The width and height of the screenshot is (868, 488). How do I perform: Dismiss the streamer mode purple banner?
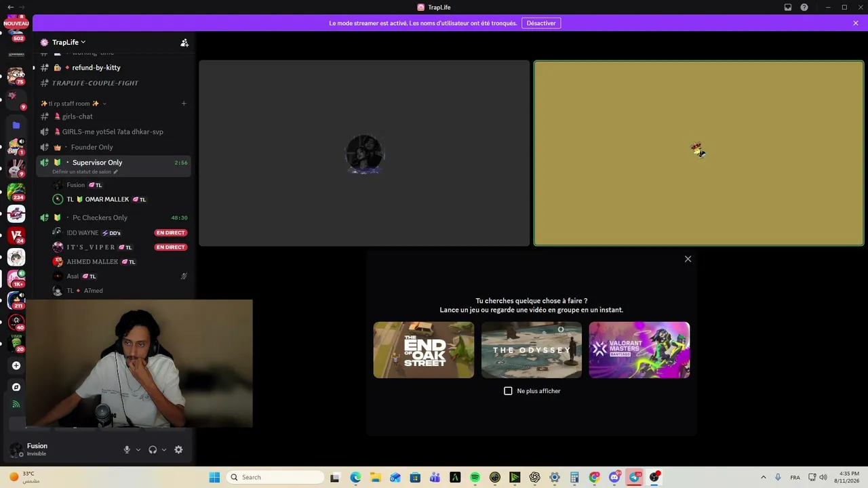[856, 23]
